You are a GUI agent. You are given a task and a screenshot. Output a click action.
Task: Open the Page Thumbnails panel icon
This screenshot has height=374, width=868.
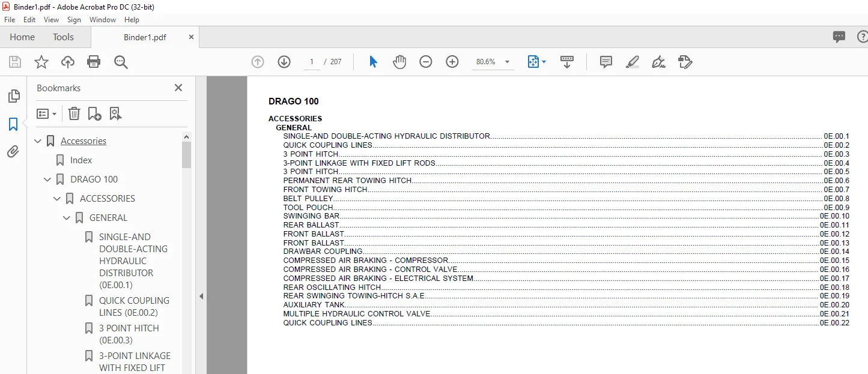pos(13,96)
